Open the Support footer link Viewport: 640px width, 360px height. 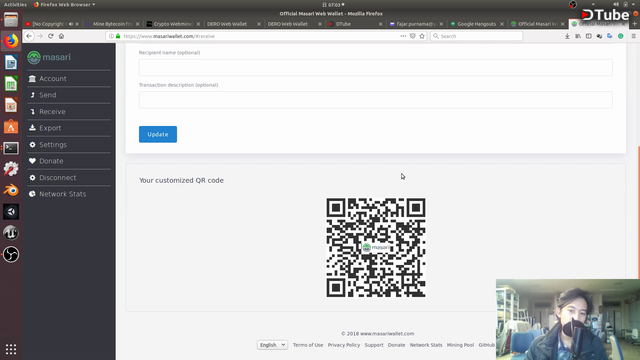[374, 345]
